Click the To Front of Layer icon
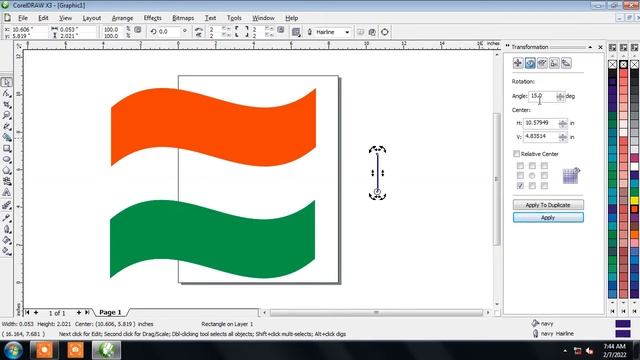The height and width of the screenshot is (360, 640). pos(360,32)
